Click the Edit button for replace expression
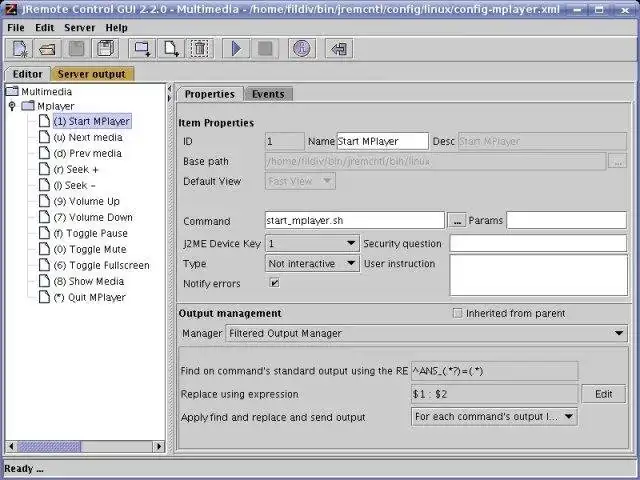640x480 pixels. coord(603,394)
